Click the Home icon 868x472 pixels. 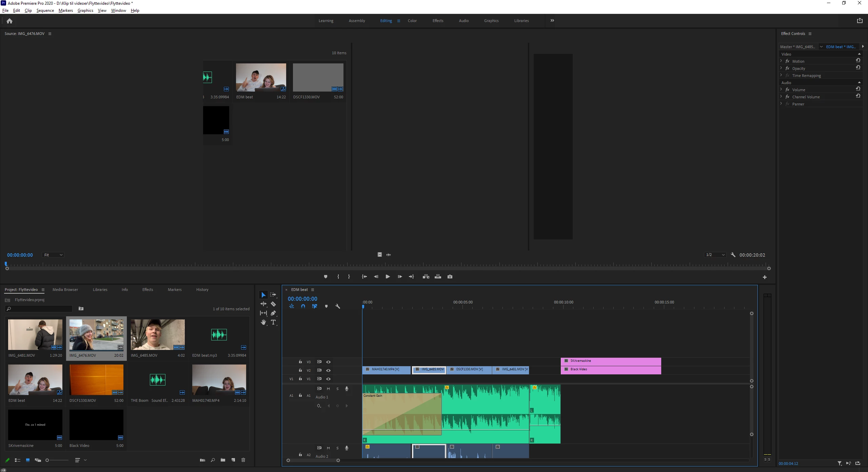[9, 21]
